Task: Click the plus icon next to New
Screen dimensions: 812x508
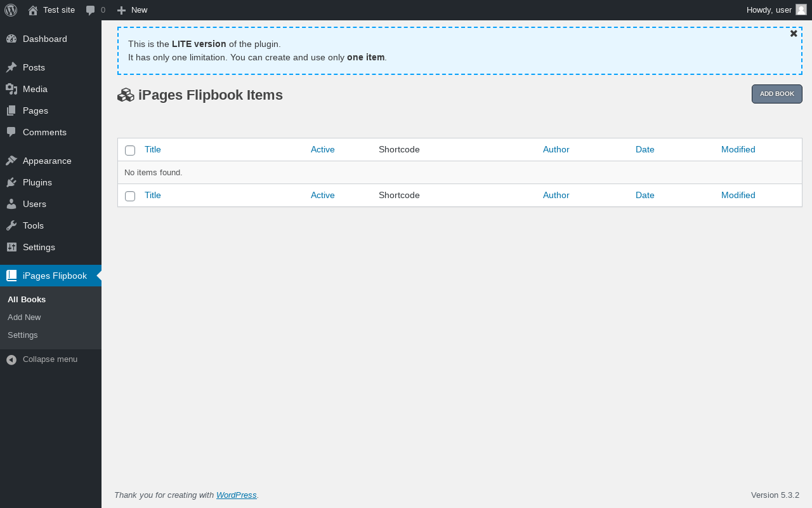Action: click(122, 10)
